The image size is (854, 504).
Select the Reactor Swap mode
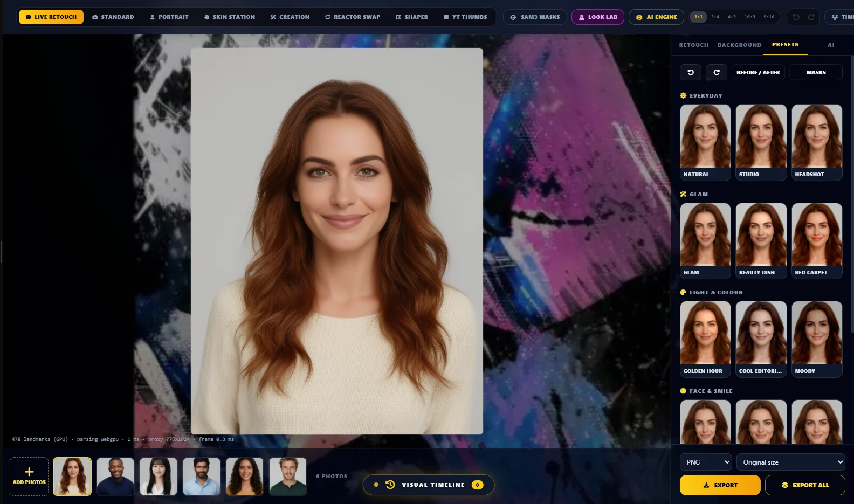[x=353, y=17]
